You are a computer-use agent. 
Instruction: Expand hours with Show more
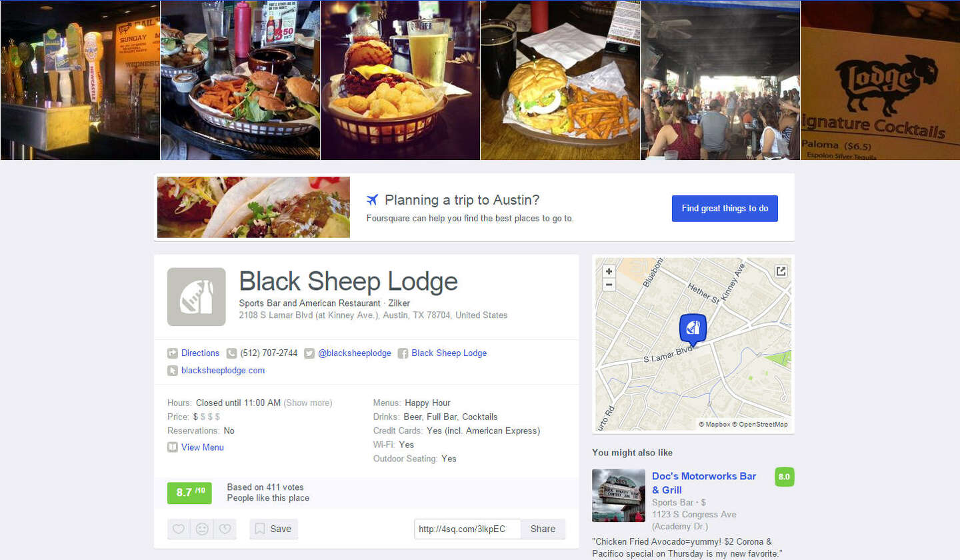[308, 403]
